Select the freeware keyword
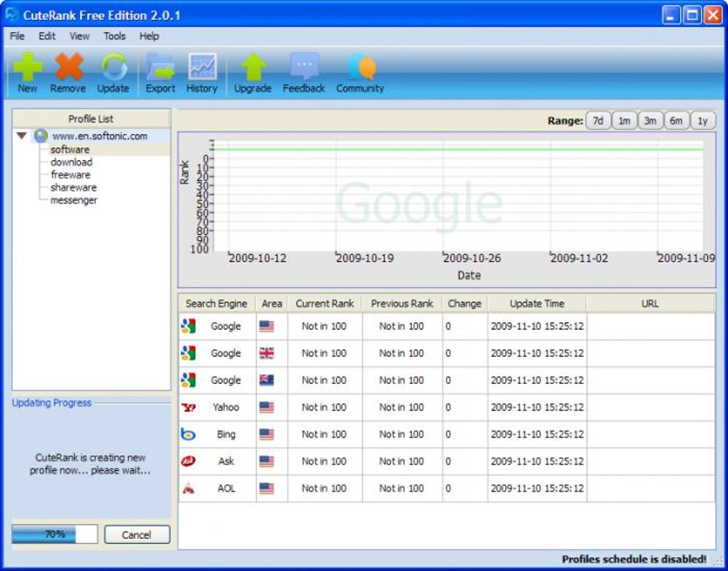The image size is (728, 571). point(71,175)
